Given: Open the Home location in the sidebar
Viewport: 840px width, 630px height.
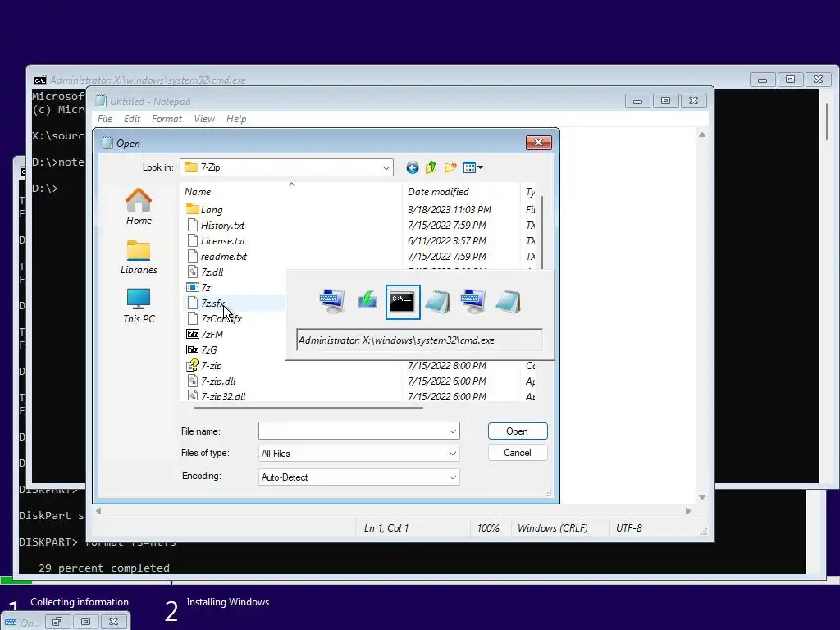Looking at the screenshot, I should [x=139, y=207].
